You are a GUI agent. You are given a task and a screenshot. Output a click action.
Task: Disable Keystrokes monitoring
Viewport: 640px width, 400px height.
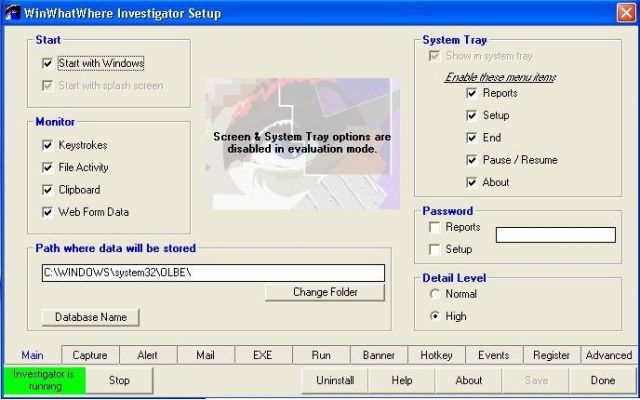[x=47, y=145]
